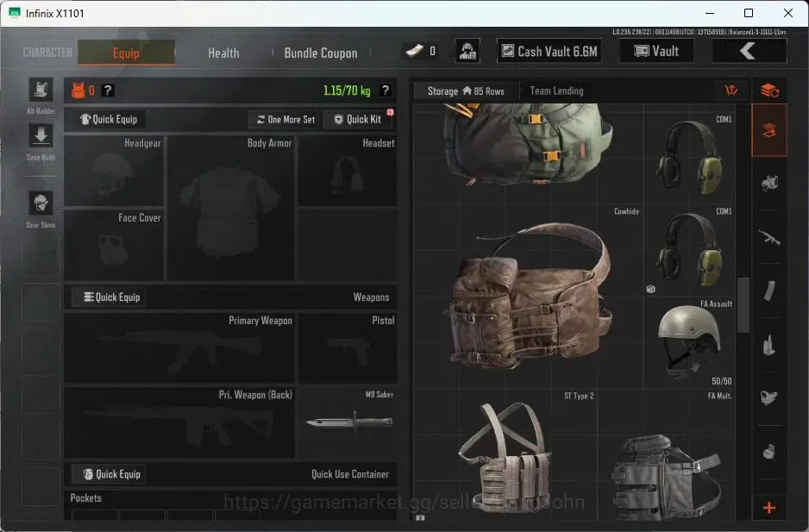
Task: Open the Vault button
Action: (657, 51)
